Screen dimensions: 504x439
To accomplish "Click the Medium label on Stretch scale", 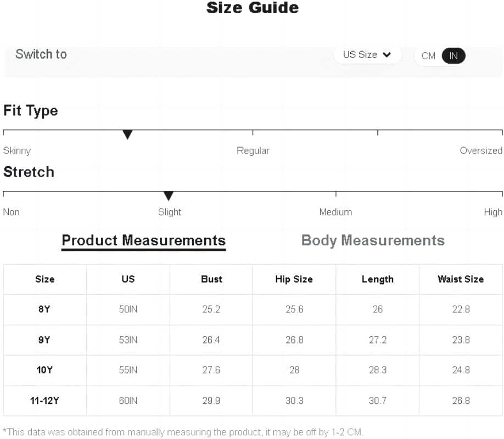I will tap(335, 212).
